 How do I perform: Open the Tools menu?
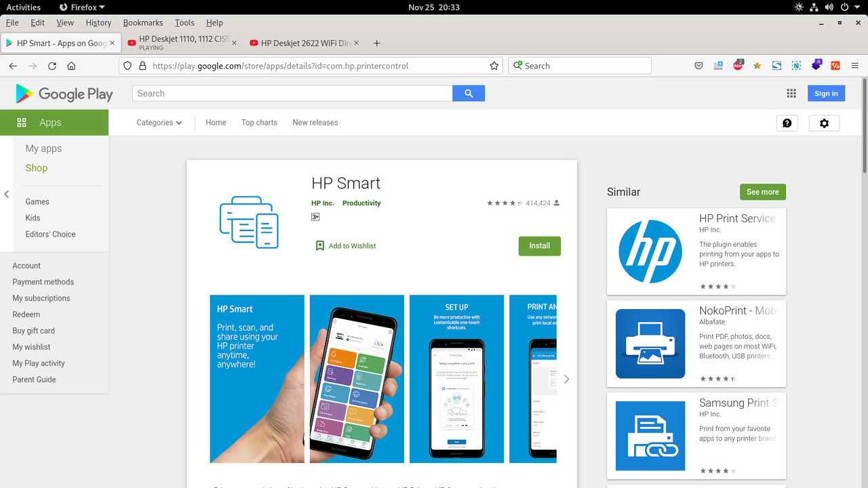184,22
